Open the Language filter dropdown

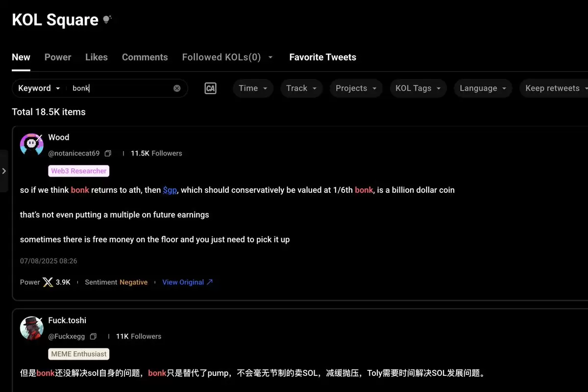click(x=483, y=88)
